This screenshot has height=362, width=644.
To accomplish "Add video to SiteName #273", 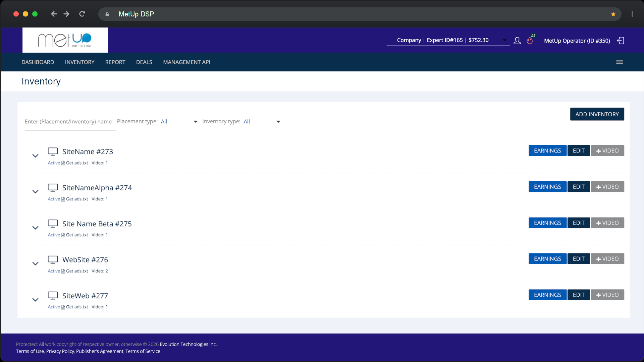I will click(607, 151).
